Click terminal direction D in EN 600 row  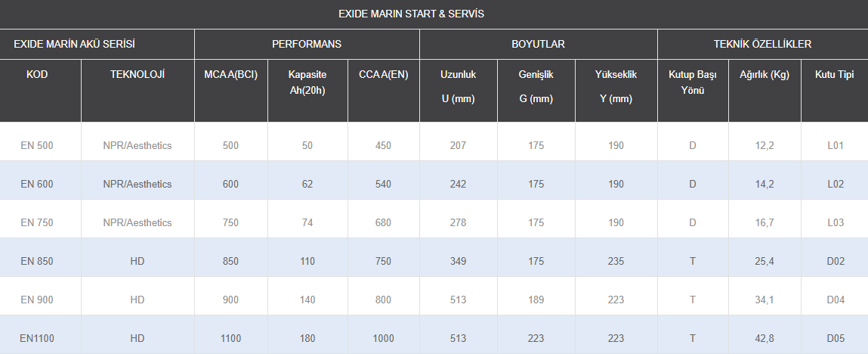pyautogui.click(x=693, y=184)
